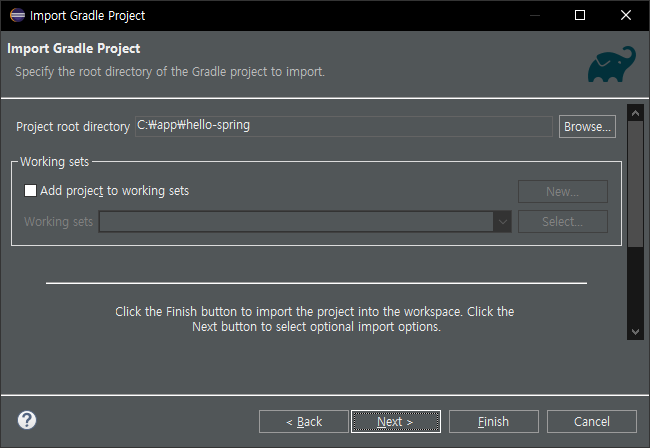
Task: Click the help question mark icon
Action: 27,420
